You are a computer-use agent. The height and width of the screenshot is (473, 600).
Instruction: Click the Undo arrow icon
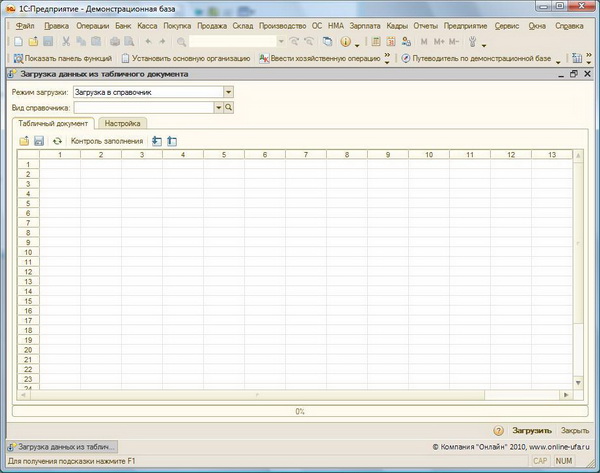(x=148, y=41)
